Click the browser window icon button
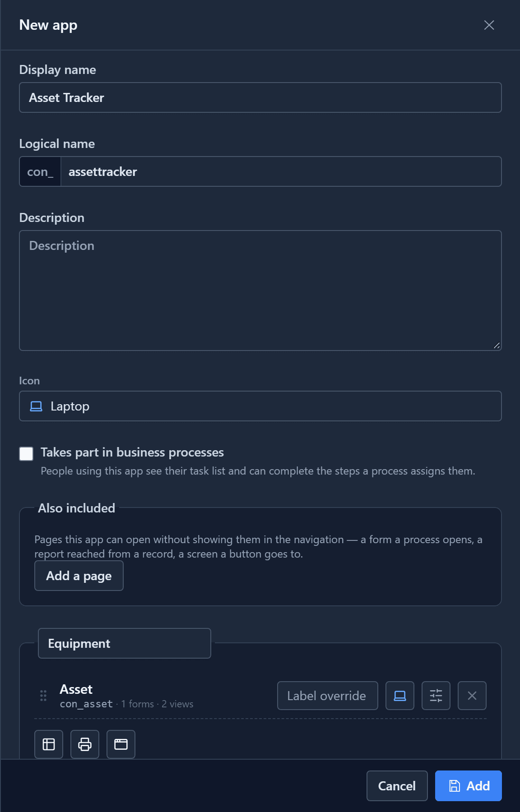520x812 pixels. (121, 744)
